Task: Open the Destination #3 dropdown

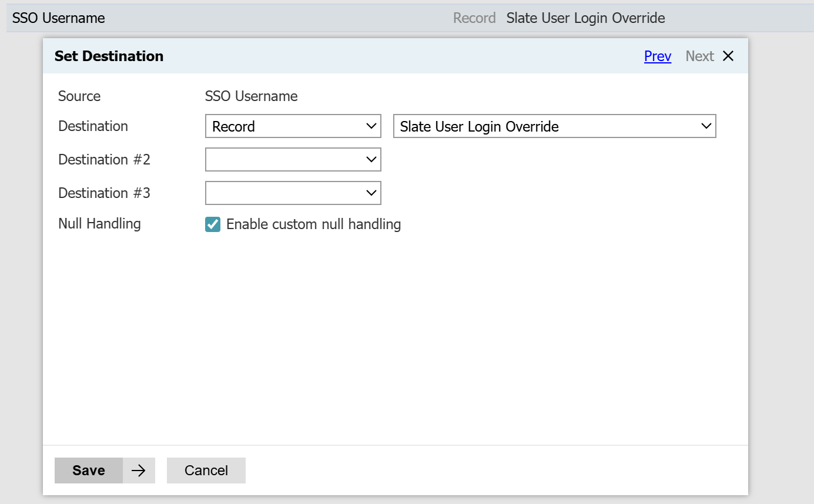Action: tap(293, 193)
